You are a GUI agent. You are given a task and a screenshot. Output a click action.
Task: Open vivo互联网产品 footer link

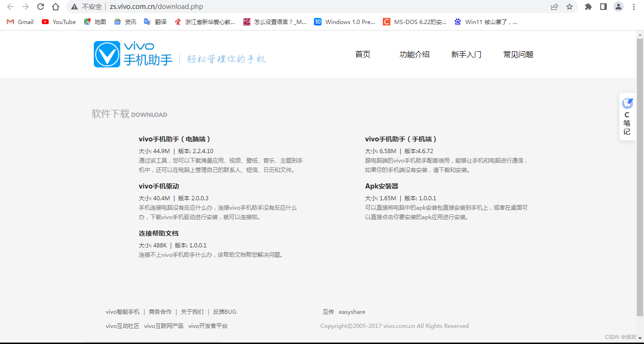click(164, 326)
